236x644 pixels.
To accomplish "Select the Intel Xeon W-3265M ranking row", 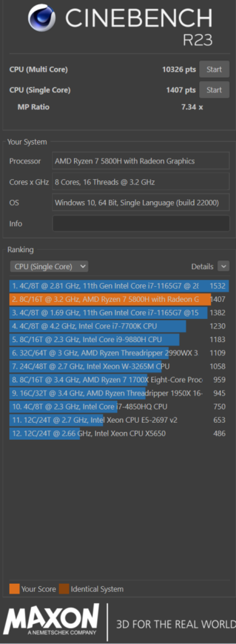I will pyautogui.click(x=119, y=366).
